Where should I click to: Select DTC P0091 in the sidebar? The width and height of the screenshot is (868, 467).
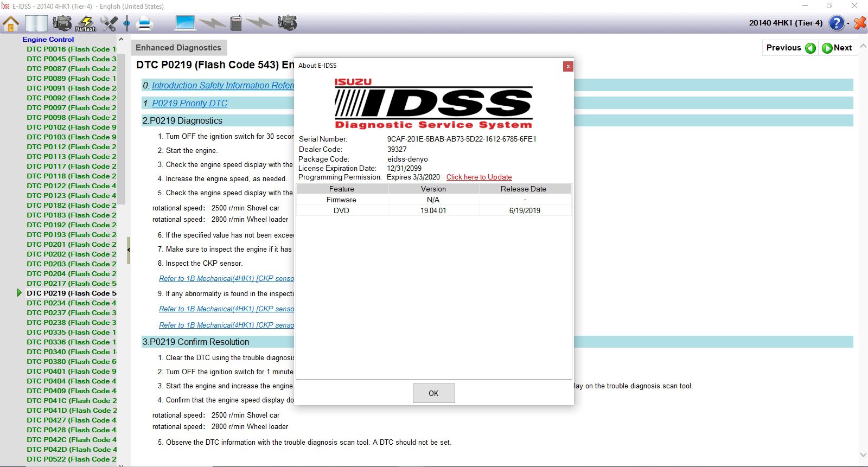[x=72, y=88]
